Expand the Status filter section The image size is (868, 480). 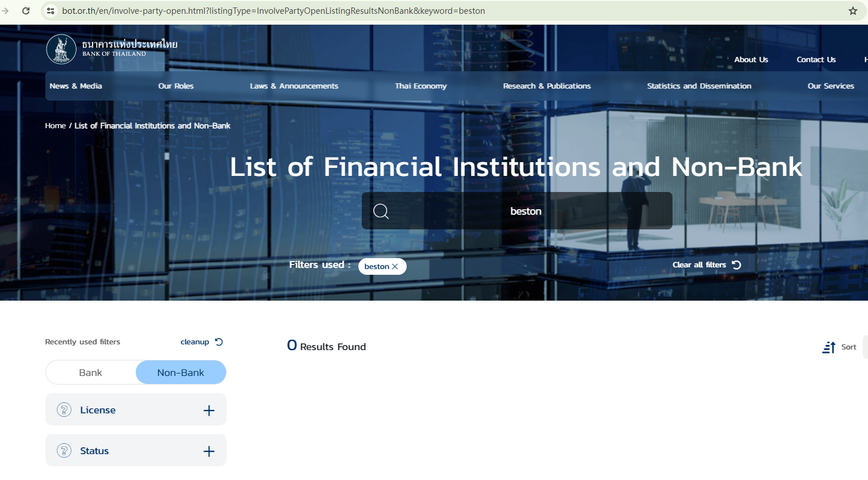209,451
